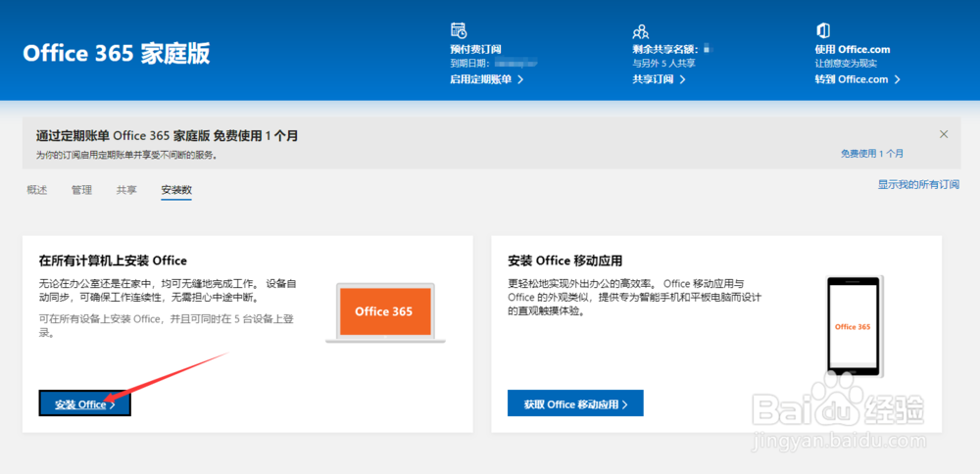
Task: Click 让创意变为现实 text
Action: coord(847,63)
